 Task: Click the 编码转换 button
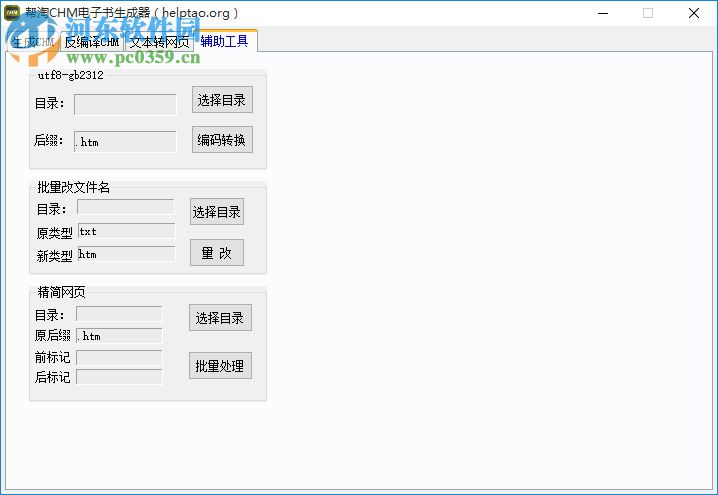tap(222, 140)
